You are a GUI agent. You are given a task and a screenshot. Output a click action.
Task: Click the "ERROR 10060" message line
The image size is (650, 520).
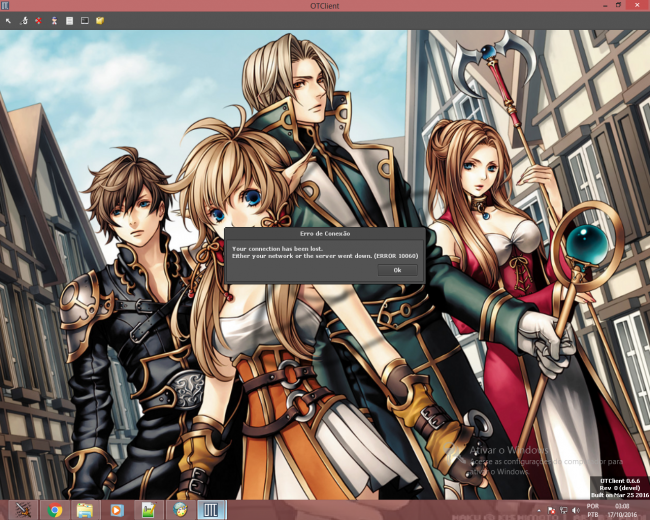point(325,256)
